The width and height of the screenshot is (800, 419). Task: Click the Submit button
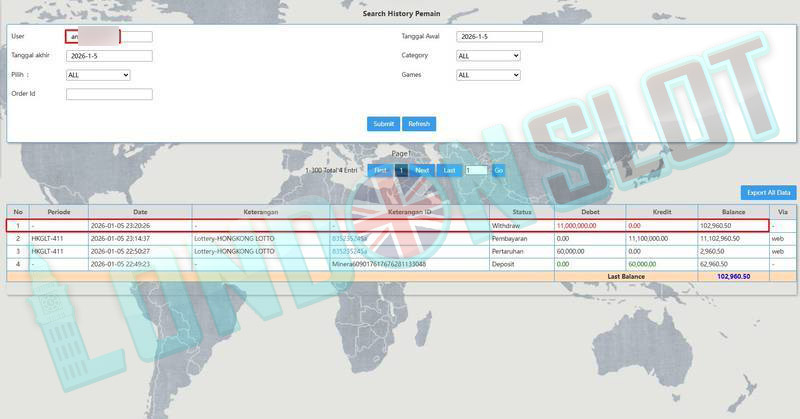(x=383, y=124)
